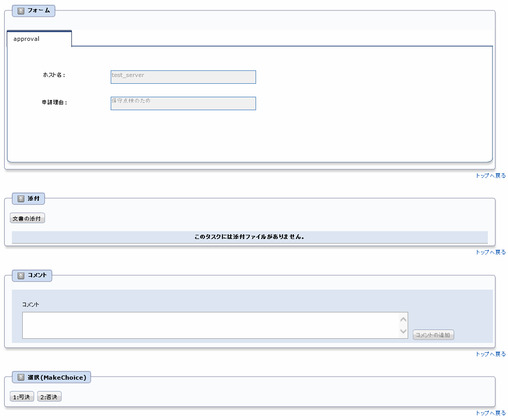The width and height of the screenshot is (508, 420).
Task: Follow トップへ戻る link below 添付 section
Action: (x=490, y=252)
